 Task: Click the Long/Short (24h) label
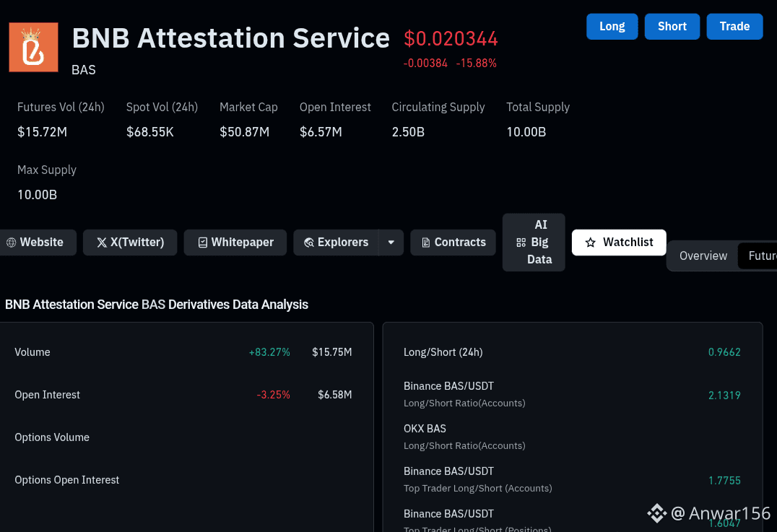pyautogui.click(x=443, y=352)
